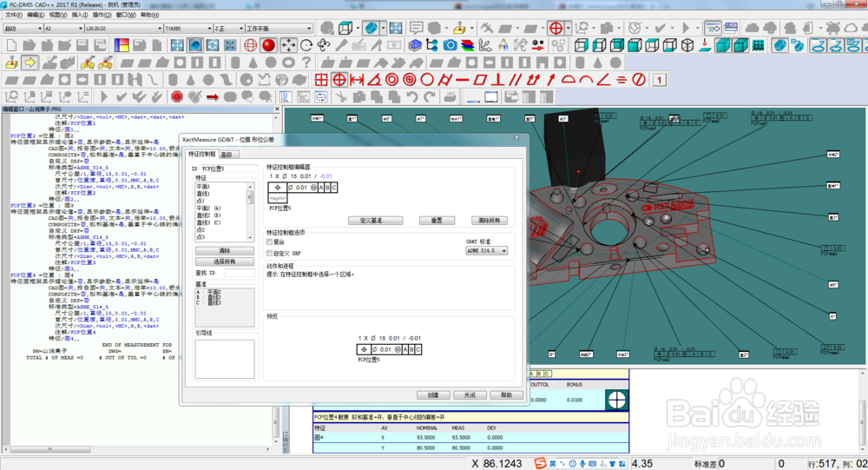Click the yellow right-arrow mode icon
This screenshot has height=470, width=868.
coord(30,63)
